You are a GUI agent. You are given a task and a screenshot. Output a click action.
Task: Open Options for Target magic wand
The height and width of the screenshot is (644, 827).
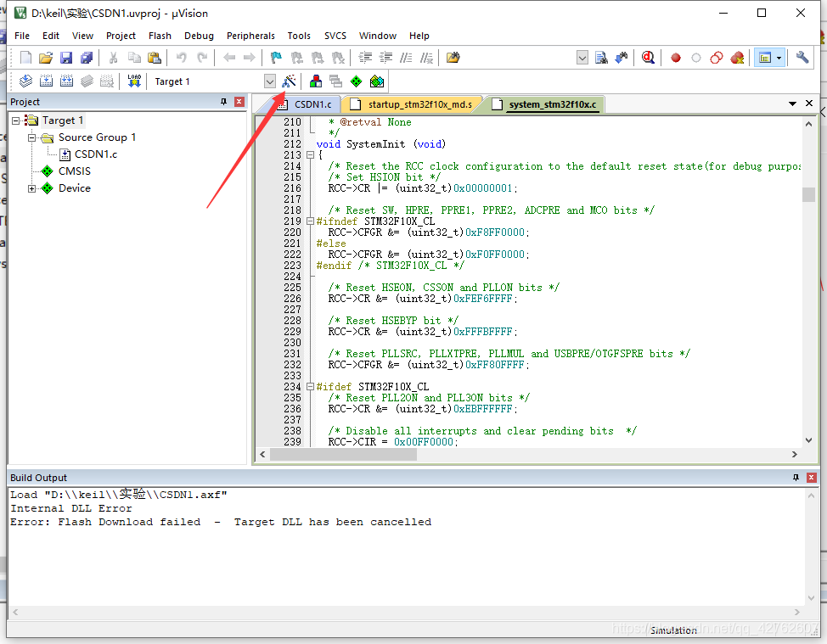(289, 81)
